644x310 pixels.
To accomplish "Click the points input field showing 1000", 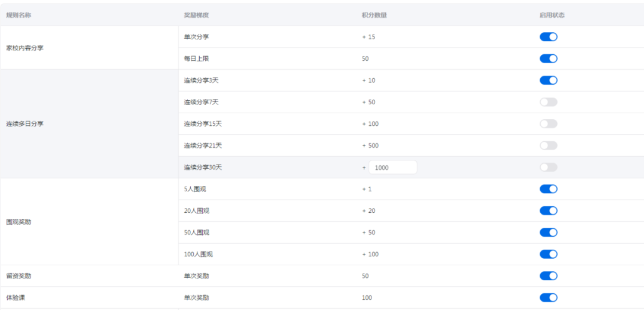I will (x=392, y=168).
